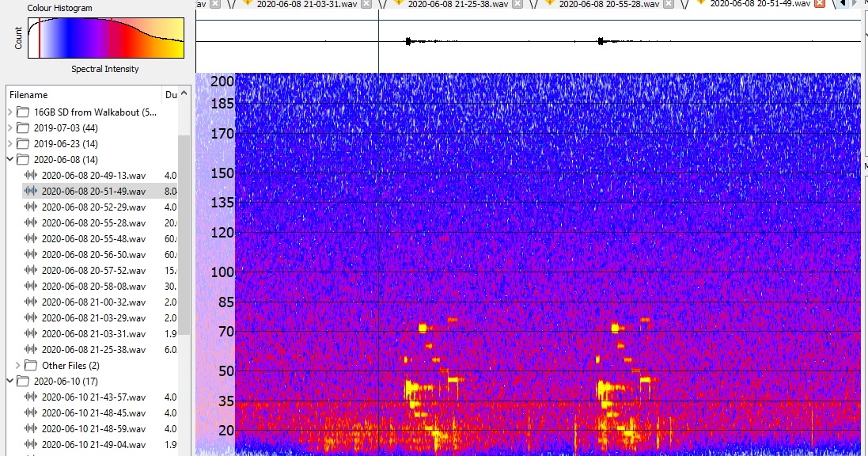
Task: Click the Other Files folder icon
Action: [32, 365]
